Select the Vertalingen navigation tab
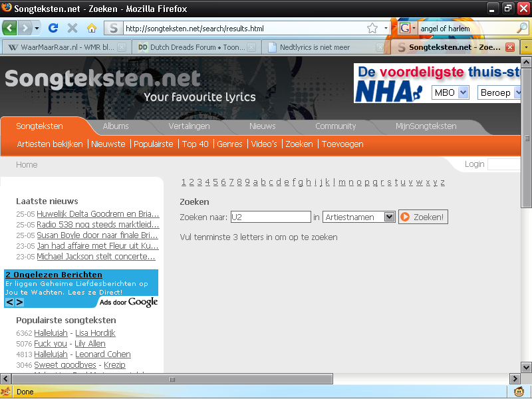 pos(189,126)
